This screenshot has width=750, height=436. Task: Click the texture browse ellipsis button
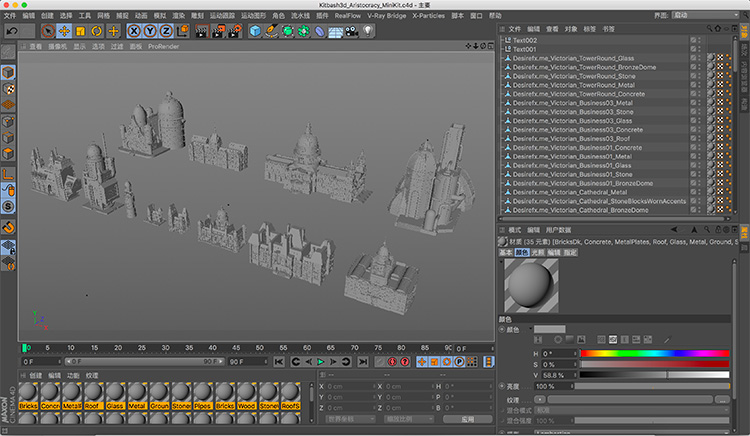click(x=722, y=399)
